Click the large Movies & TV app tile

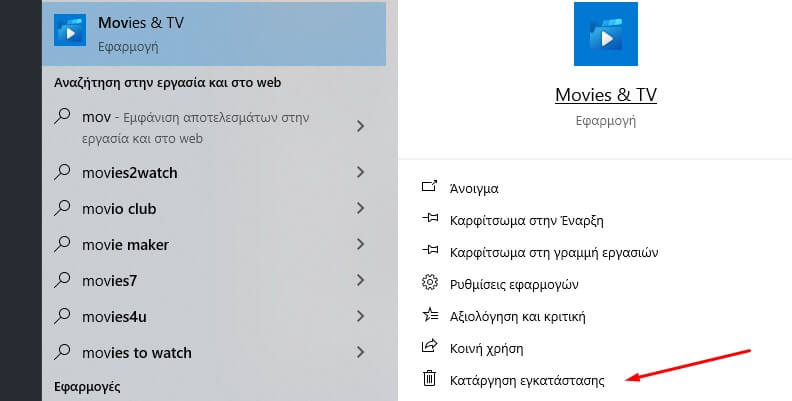pos(605,35)
